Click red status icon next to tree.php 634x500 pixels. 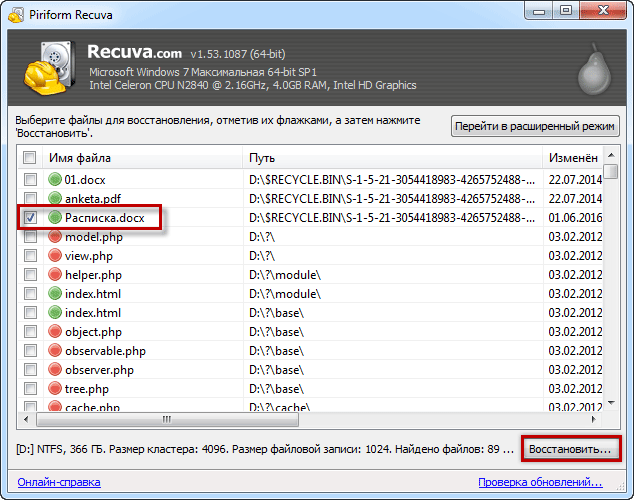[x=55, y=389]
